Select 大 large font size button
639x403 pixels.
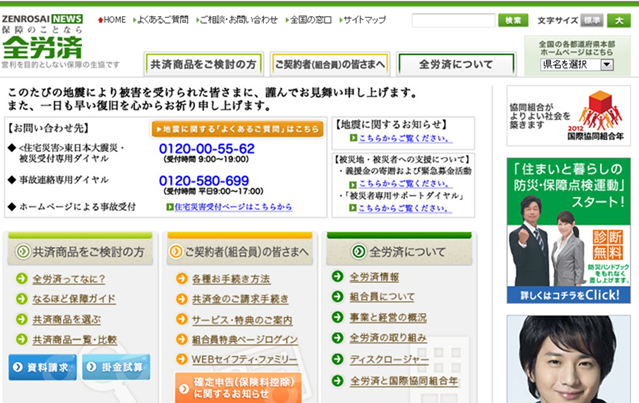(619, 20)
